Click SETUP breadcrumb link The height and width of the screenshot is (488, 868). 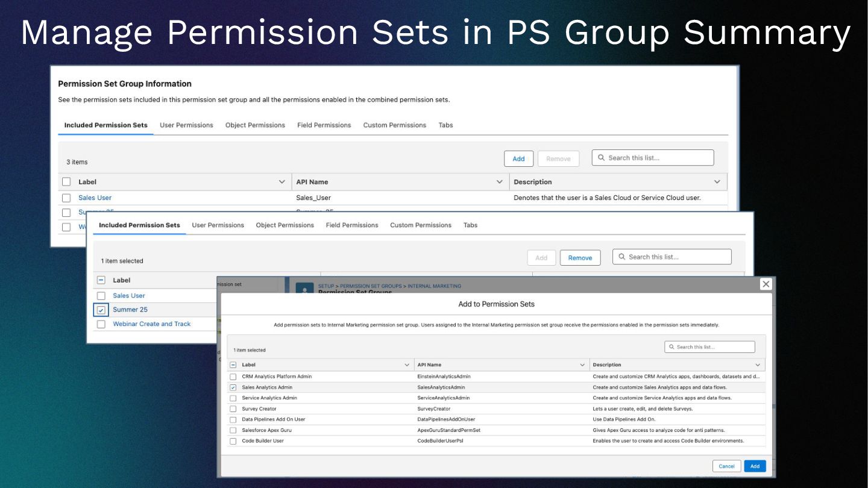326,286
